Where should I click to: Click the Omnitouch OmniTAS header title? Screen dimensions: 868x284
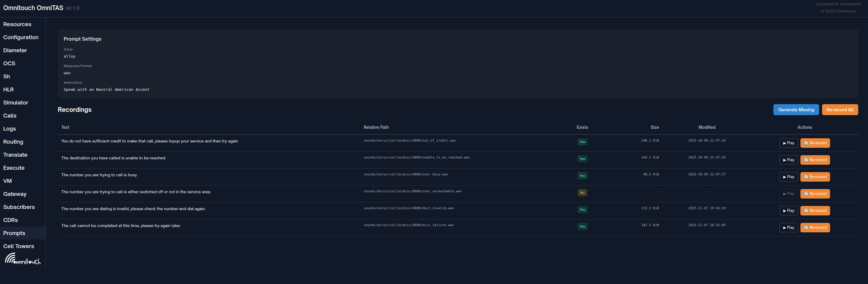pos(33,8)
